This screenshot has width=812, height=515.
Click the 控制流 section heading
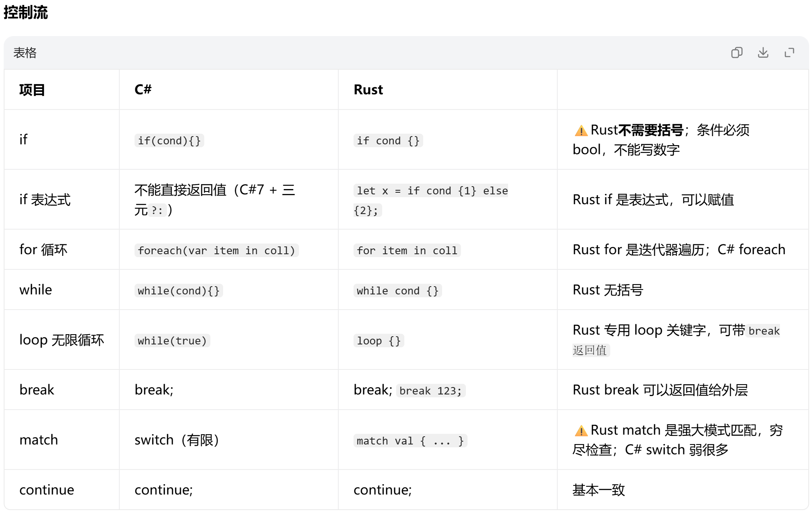pyautogui.click(x=26, y=12)
